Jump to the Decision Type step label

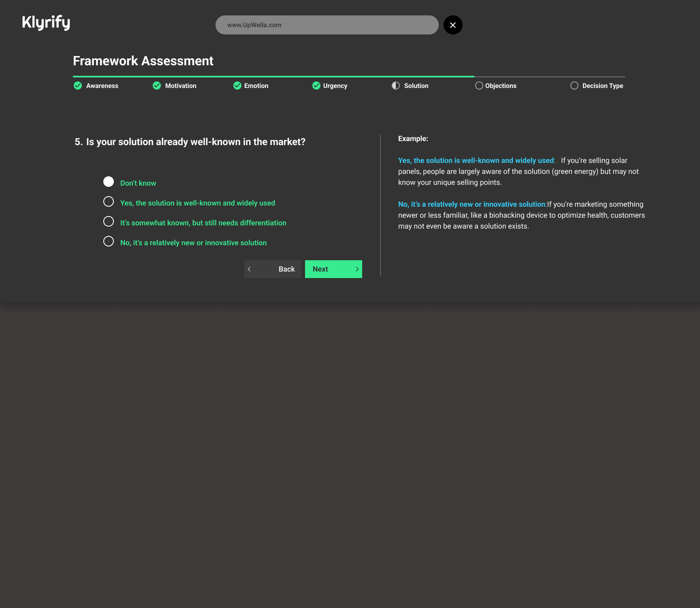603,86
